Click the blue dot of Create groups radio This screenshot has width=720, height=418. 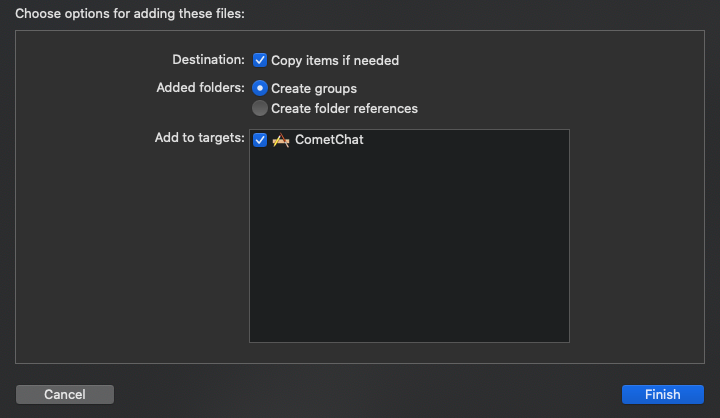[x=260, y=88]
